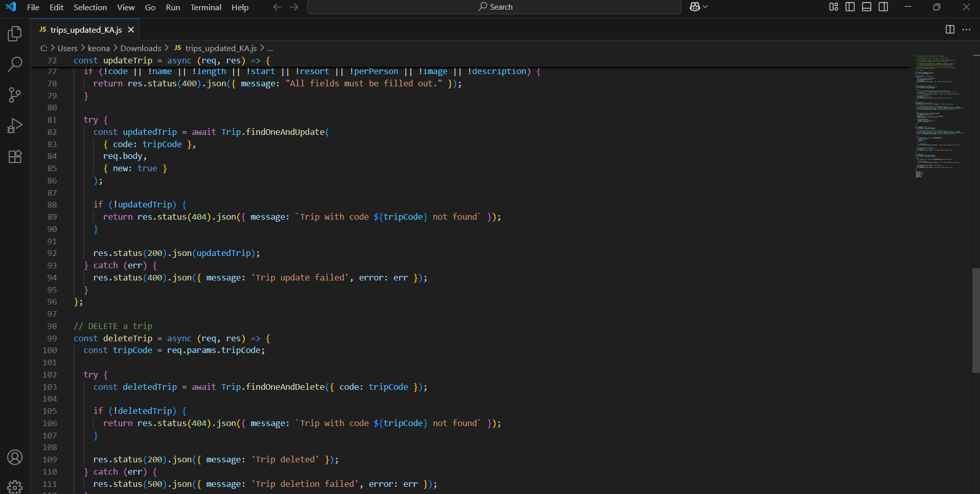
Task: Expand the Copilot dropdown chevron
Action: (705, 7)
